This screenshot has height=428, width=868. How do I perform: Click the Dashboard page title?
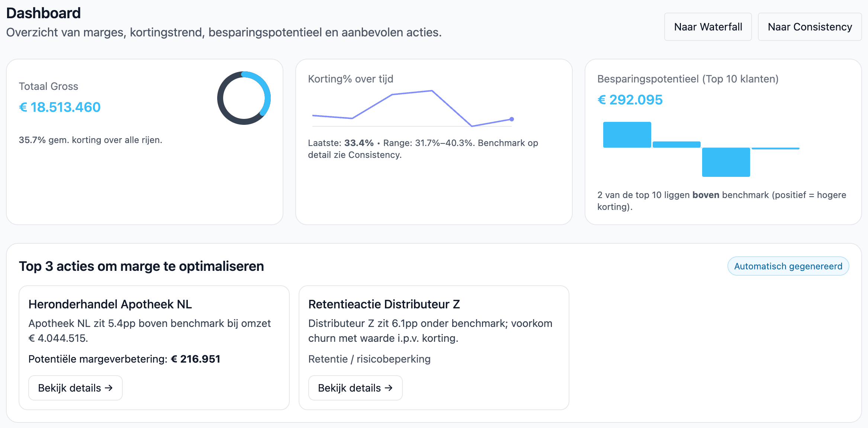click(x=43, y=13)
